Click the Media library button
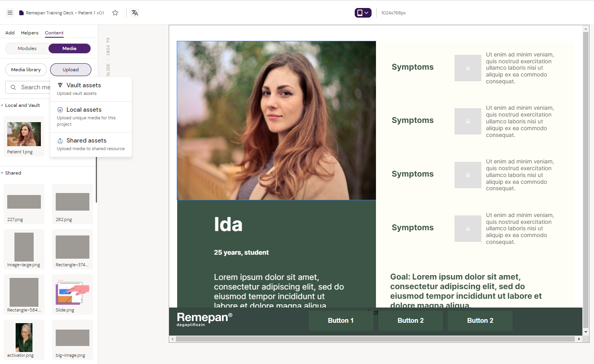594x364 pixels. [26, 70]
